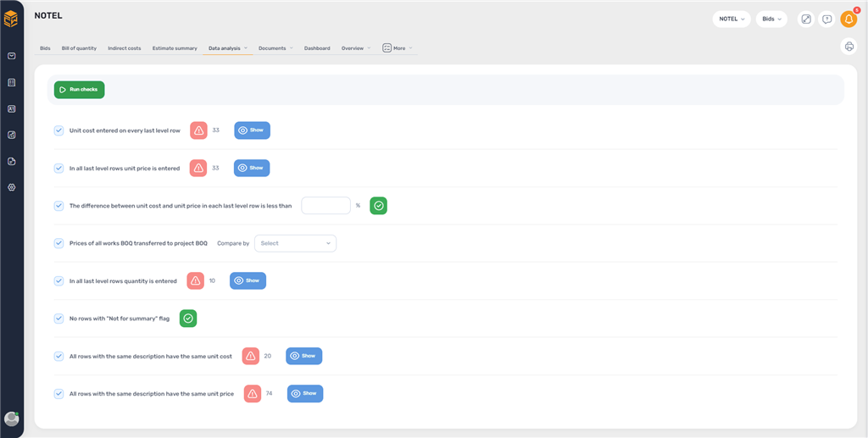Expand the More tab chevron
This screenshot has width=868, height=438.
click(x=411, y=48)
